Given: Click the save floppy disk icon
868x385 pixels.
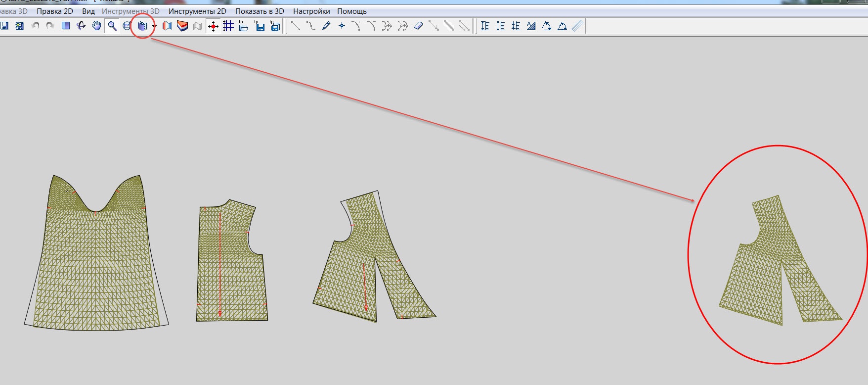Looking at the screenshot, I should click(4, 26).
